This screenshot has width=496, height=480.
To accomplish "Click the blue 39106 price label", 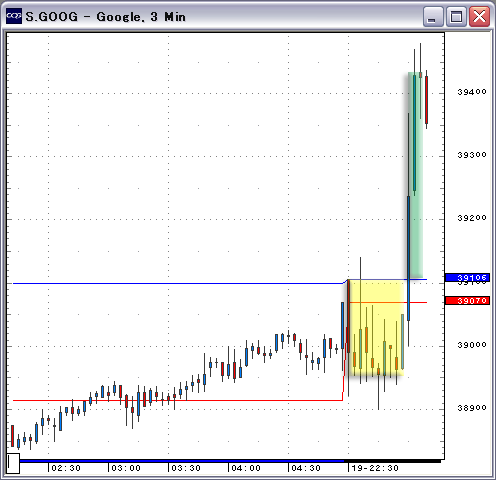I will (467, 277).
